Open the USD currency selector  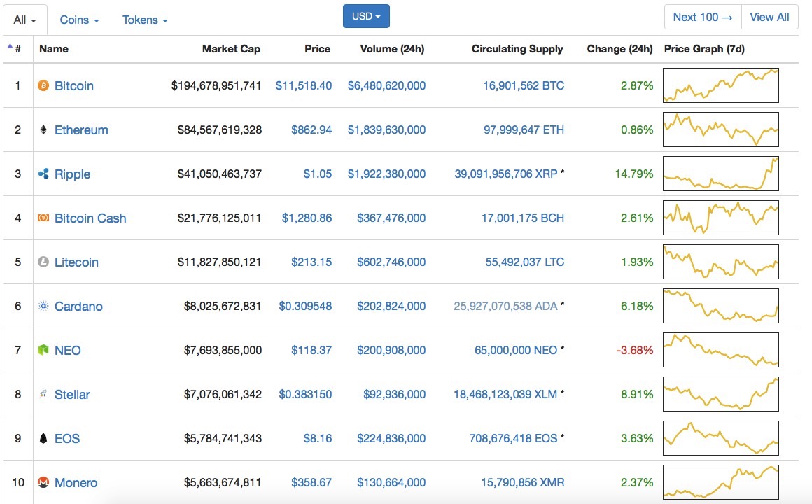click(366, 16)
